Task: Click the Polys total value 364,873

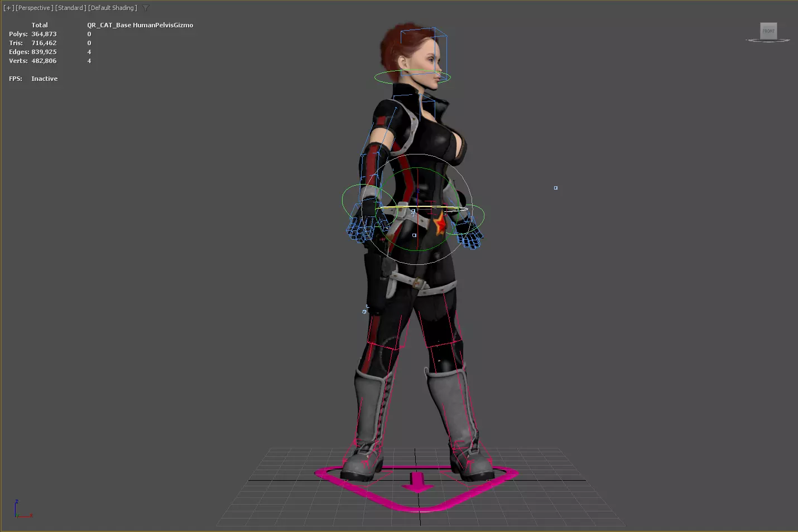Action: point(44,34)
